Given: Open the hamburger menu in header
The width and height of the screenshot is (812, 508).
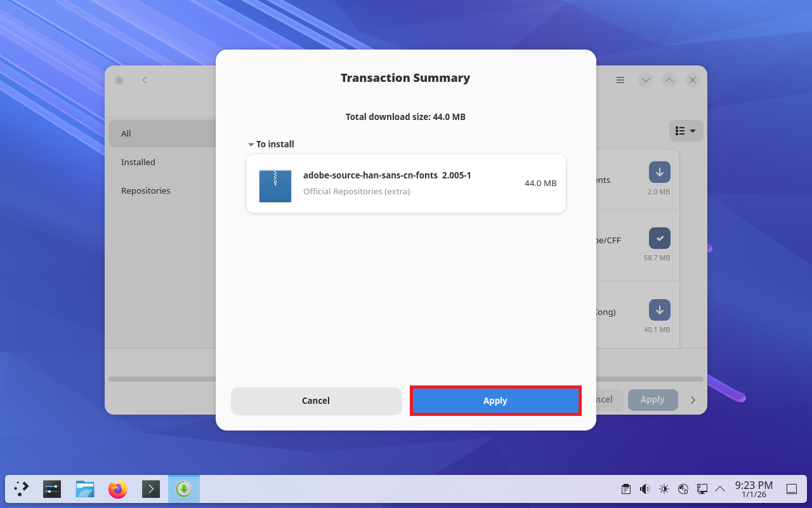Looking at the screenshot, I should pyautogui.click(x=620, y=80).
